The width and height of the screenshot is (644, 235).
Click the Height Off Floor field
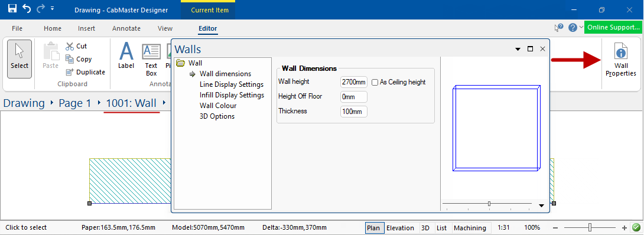coord(354,97)
